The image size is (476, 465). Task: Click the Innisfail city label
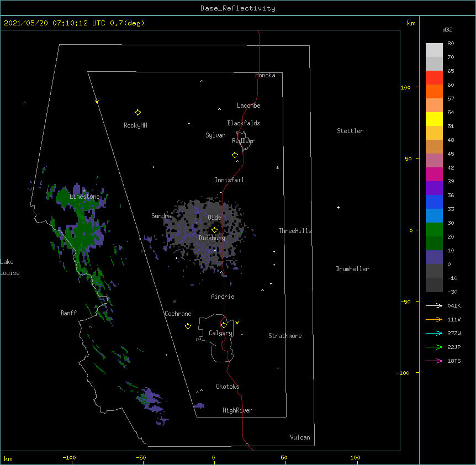point(229,180)
